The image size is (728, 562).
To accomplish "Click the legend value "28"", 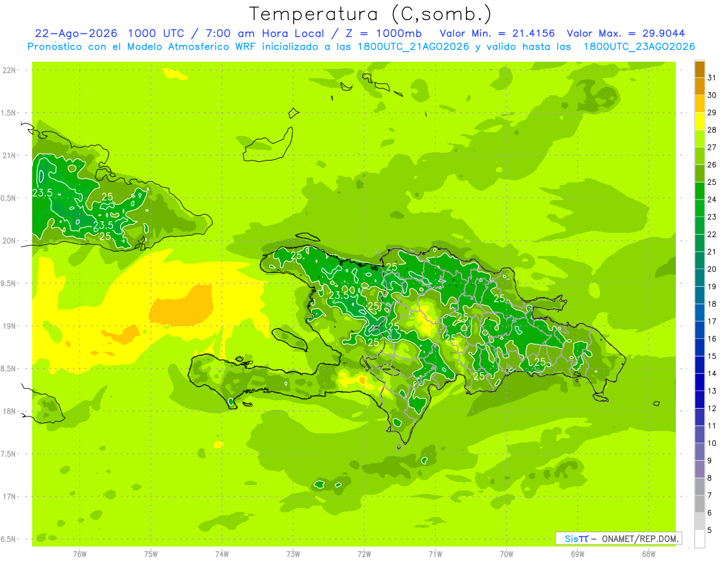I will tap(712, 130).
